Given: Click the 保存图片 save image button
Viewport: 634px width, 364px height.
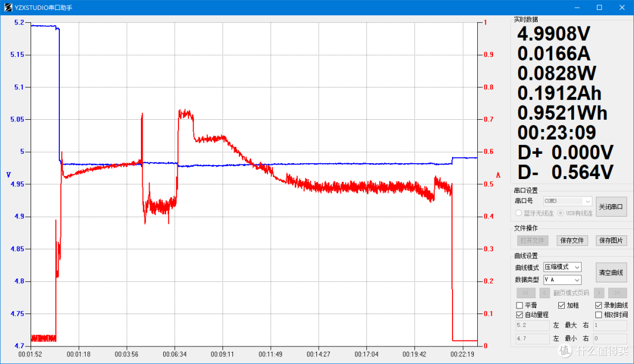Looking at the screenshot, I should (x=611, y=241).
